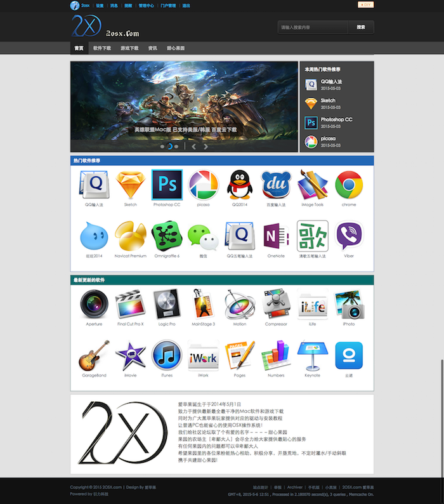Show previous carousel slide with left arrow
The height and width of the screenshot is (504, 444).
point(193,147)
